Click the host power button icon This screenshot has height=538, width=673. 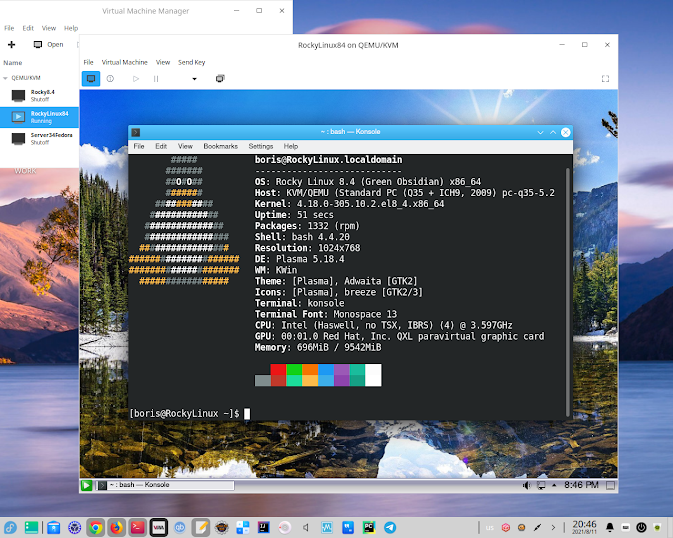click(641, 527)
